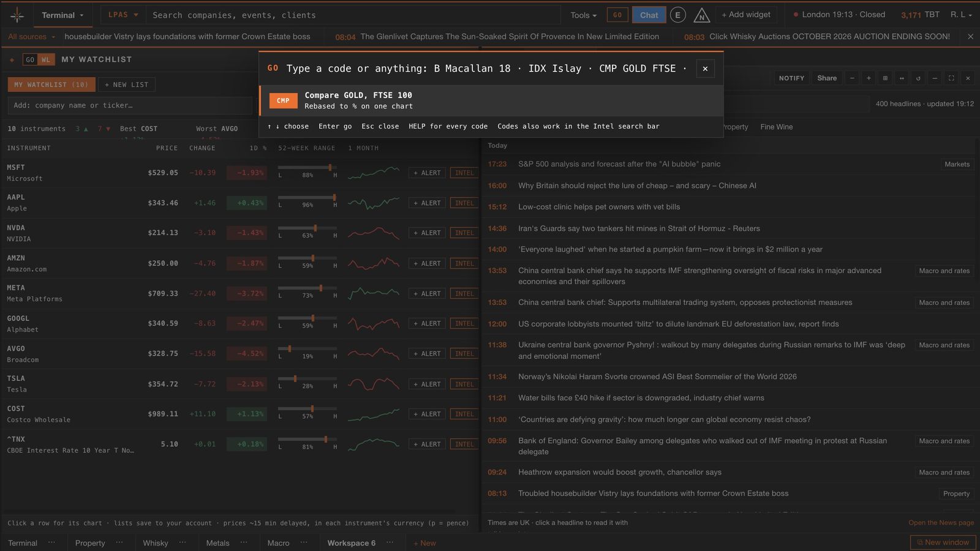Open the circled E icon
The height and width of the screenshot is (551, 980).
pyautogui.click(x=677, y=15)
